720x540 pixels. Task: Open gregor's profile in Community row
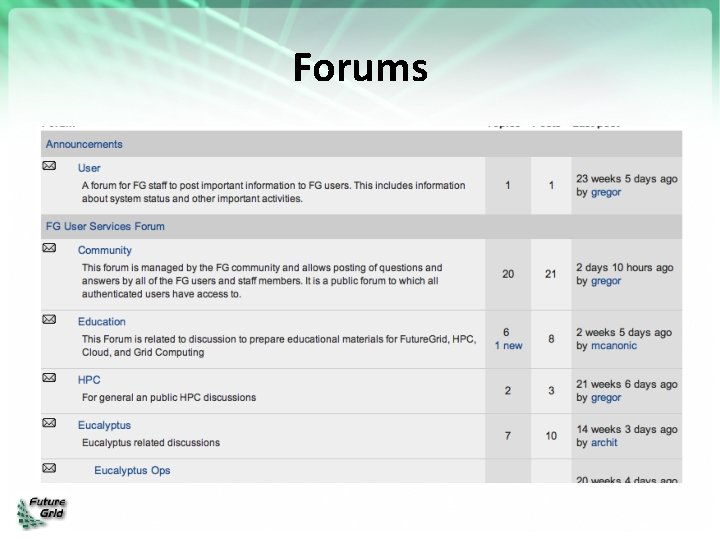tap(606, 281)
